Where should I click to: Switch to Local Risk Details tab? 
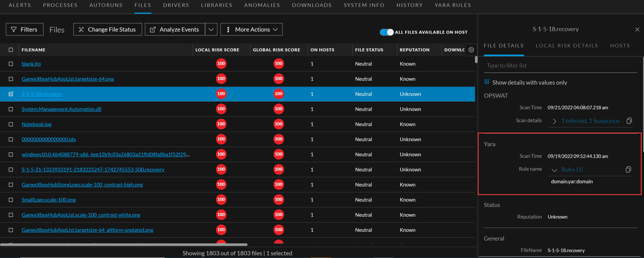coord(567,46)
